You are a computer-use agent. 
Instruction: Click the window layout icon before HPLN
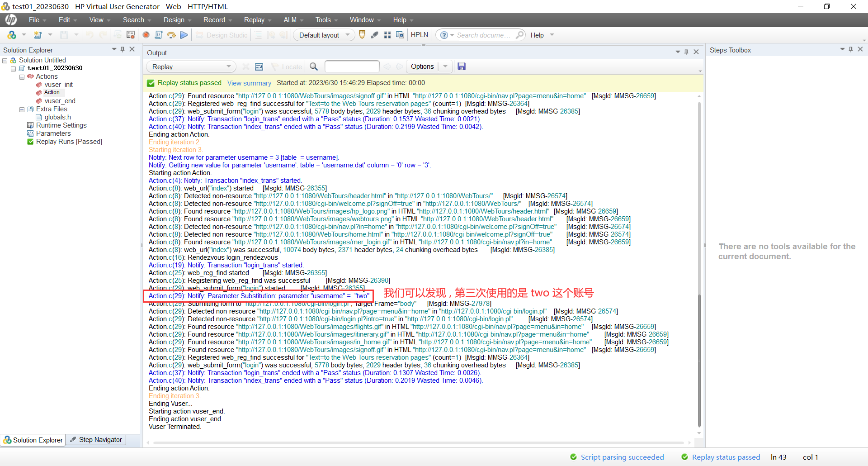[400, 35]
